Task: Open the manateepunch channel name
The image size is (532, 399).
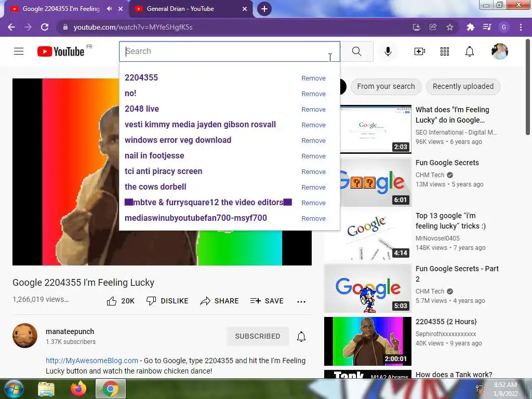Action: [70, 331]
